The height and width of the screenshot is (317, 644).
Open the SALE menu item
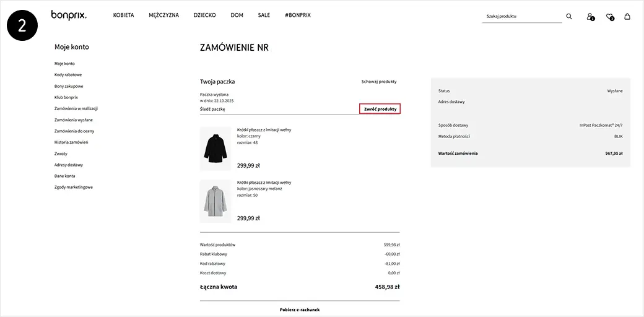pos(264,15)
